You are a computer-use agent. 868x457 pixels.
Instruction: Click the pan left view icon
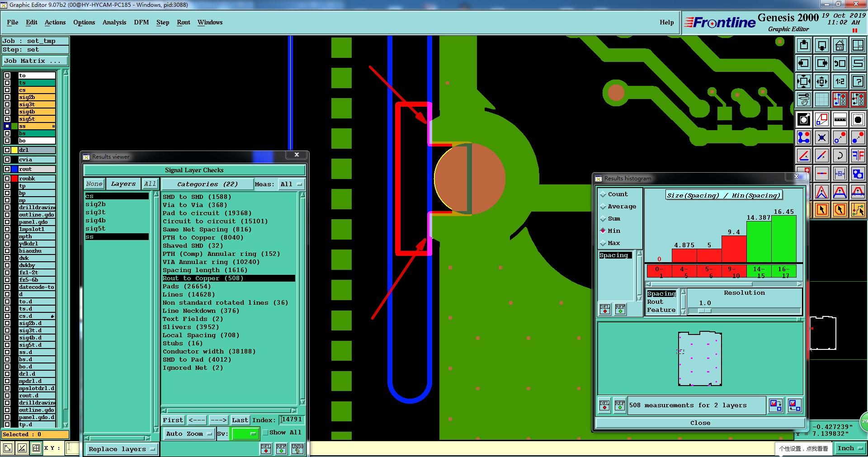(x=804, y=63)
